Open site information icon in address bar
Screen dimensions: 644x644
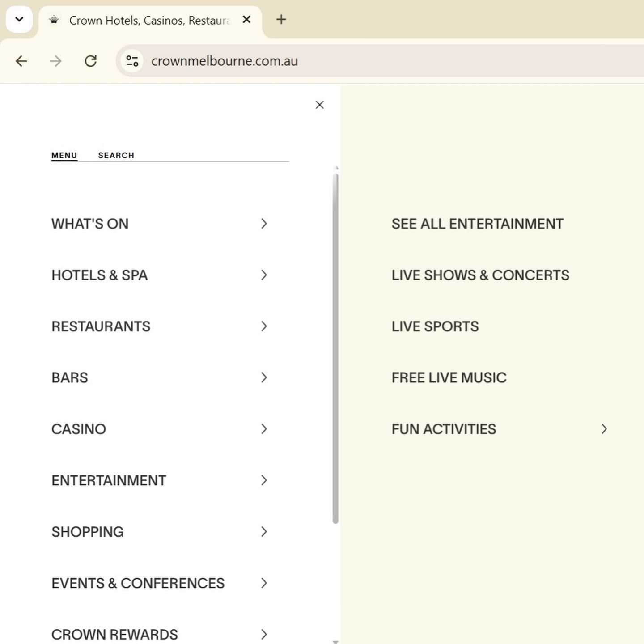[132, 61]
